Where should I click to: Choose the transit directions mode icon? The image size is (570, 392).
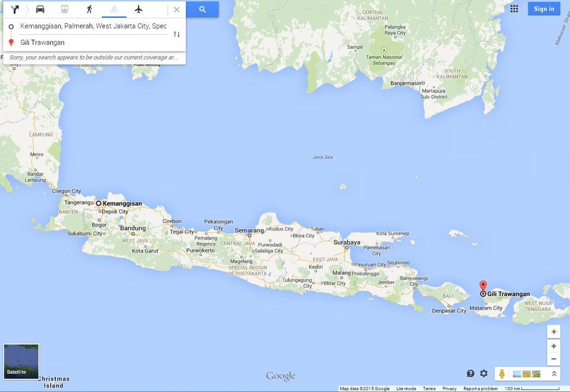(64, 9)
